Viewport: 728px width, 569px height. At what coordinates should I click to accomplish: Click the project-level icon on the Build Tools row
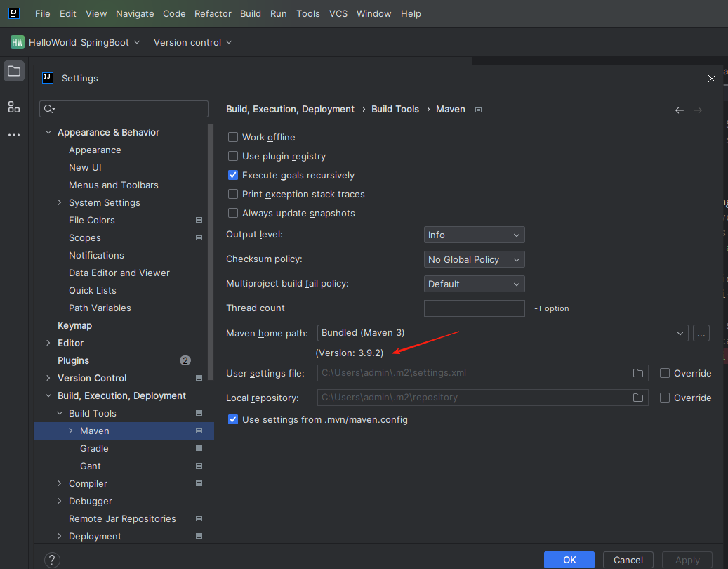click(199, 413)
